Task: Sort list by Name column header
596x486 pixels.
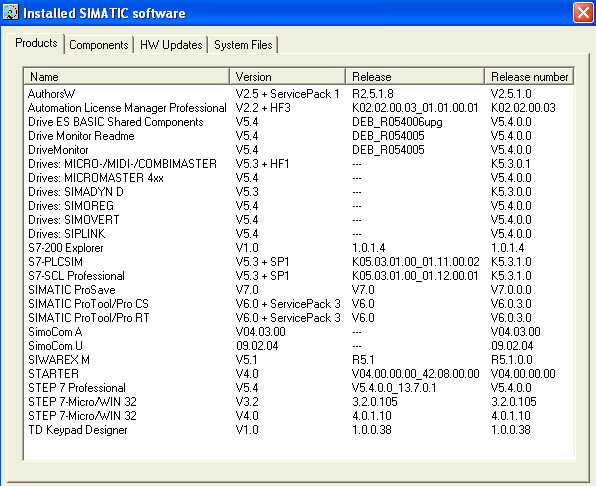Action: point(127,76)
